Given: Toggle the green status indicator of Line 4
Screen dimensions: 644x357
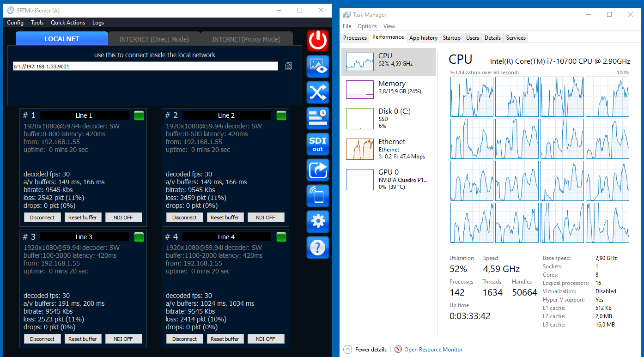Looking at the screenshot, I should click(281, 237).
